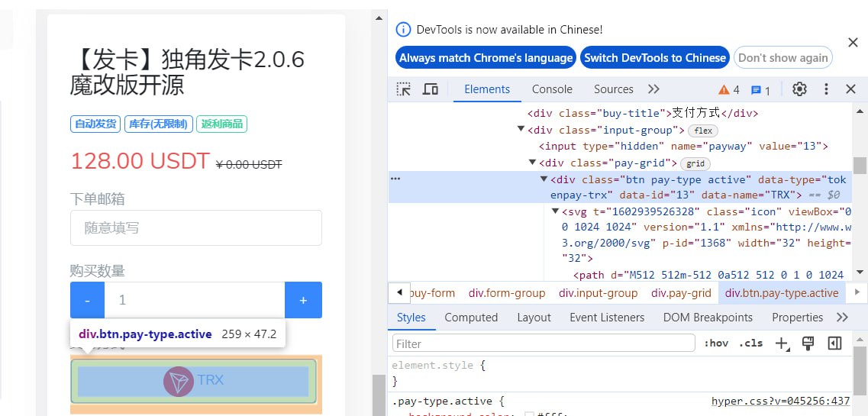The height and width of the screenshot is (416, 868).
Task: Open DevTools settings gear
Action: click(799, 89)
